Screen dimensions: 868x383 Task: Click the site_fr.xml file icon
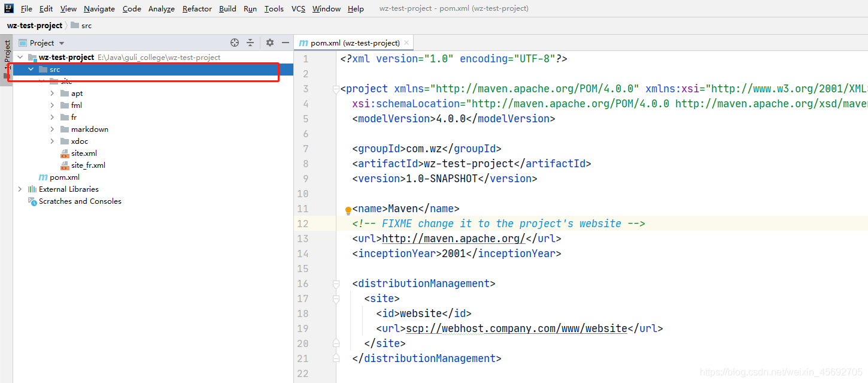click(x=65, y=165)
